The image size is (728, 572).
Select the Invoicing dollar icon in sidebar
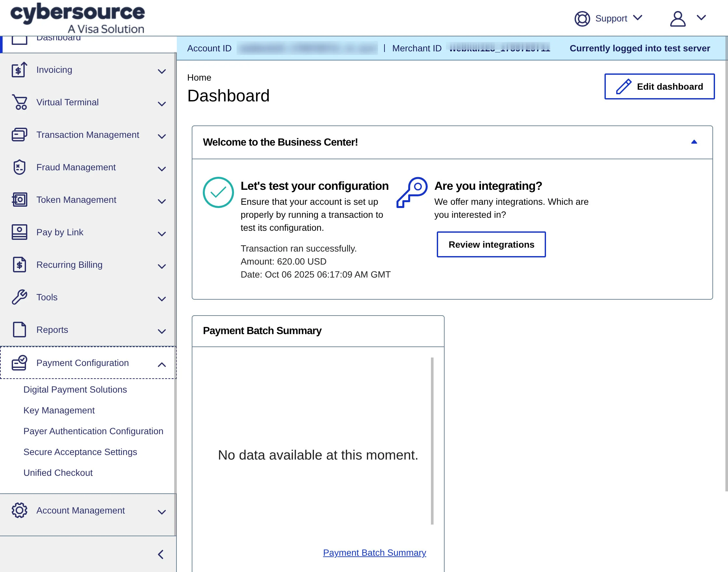[19, 70]
